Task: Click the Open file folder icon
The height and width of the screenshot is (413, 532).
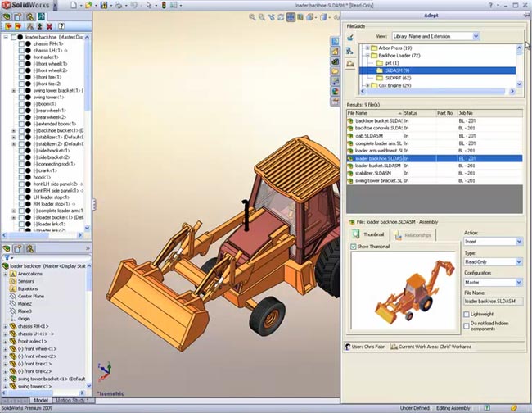Action: tap(88, 6)
